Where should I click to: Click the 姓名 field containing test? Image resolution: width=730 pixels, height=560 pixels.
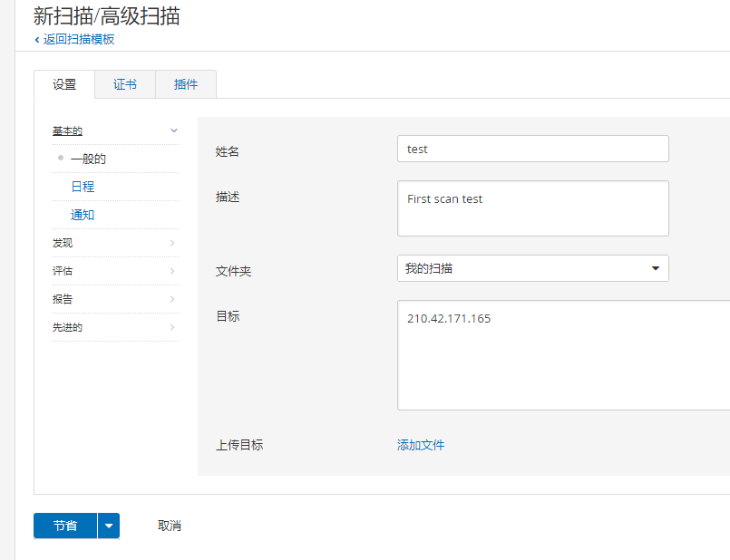[532, 149]
